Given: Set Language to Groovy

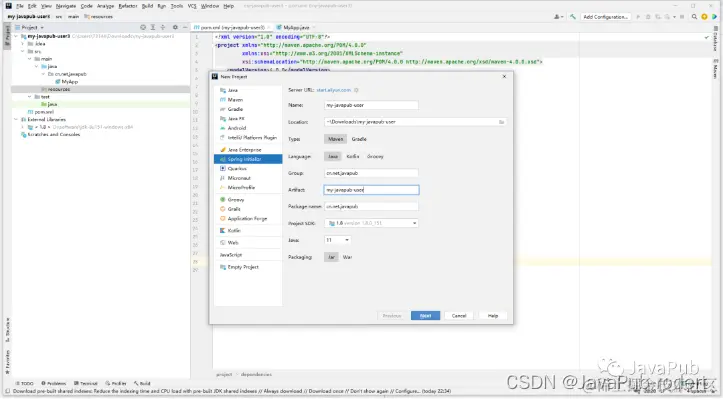Looking at the screenshot, I should (375, 156).
